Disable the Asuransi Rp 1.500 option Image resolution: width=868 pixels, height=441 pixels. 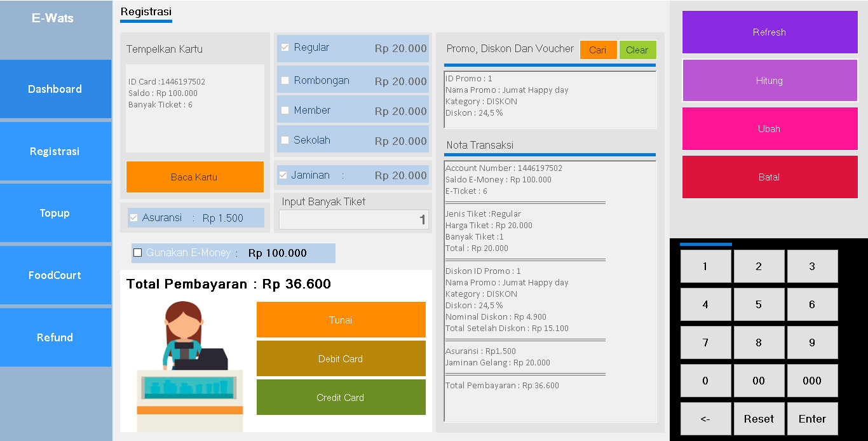pos(133,217)
